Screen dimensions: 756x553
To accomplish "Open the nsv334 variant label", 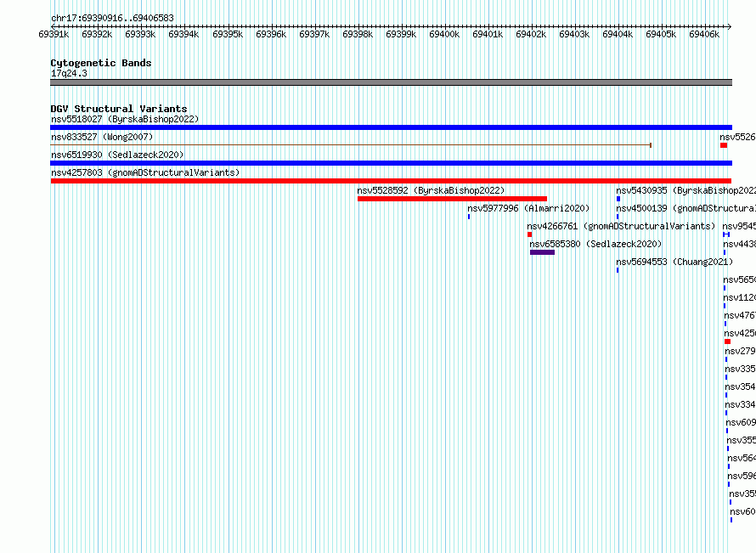I will coord(740,404).
